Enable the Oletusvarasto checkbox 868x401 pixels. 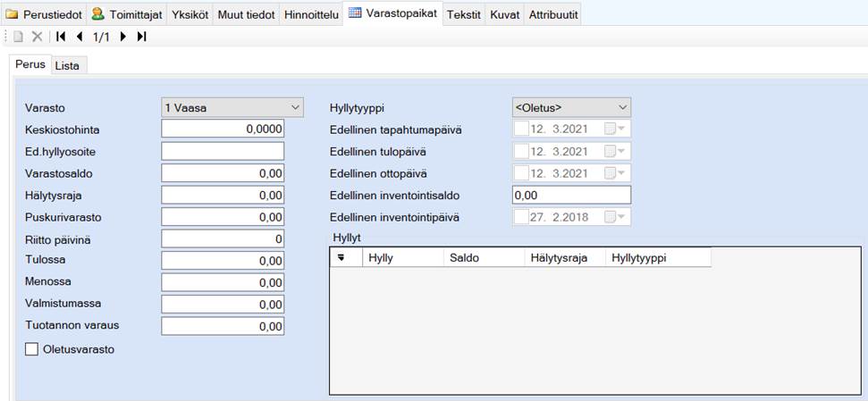pos(32,349)
